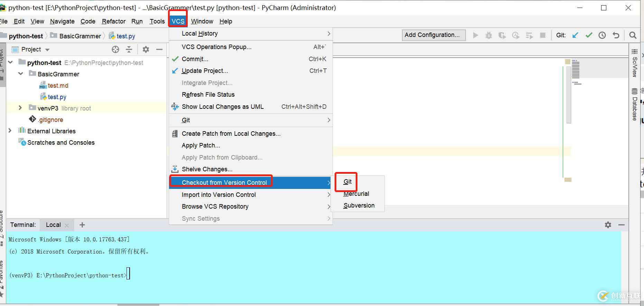Hide the Terminal panel minus icon
The image size is (644, 306).
(622, 225)
